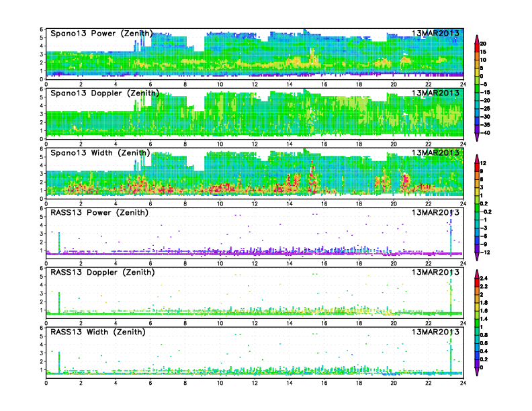Click the top colorbar label -30

[485, 117]
